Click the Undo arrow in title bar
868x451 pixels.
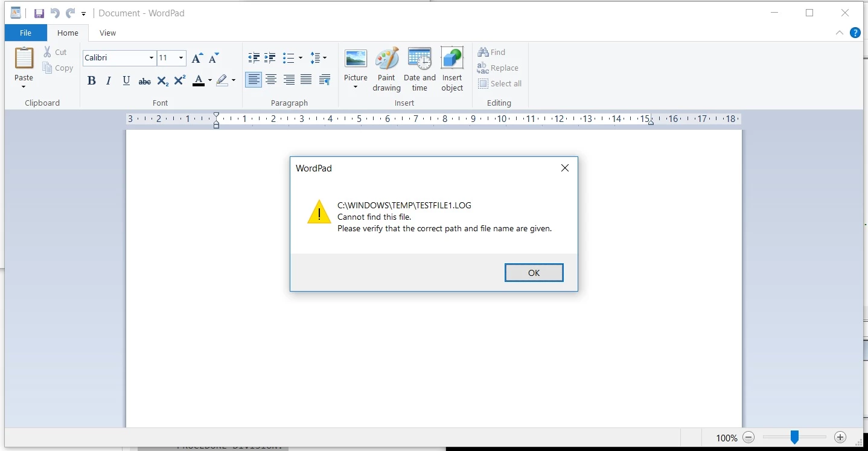click(x=55, y=13)
